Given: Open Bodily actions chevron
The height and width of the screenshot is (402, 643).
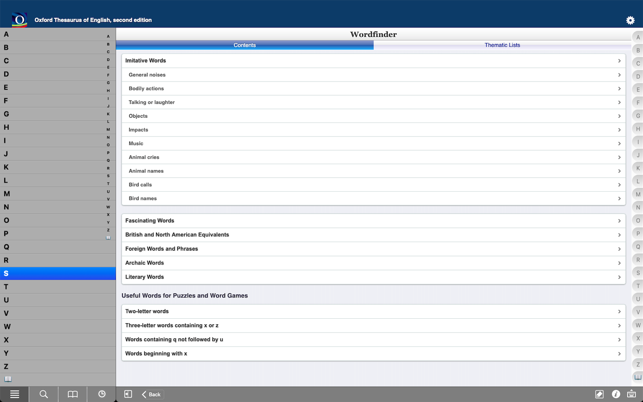Looking at the screenshot, I should (x=619, y=89).
